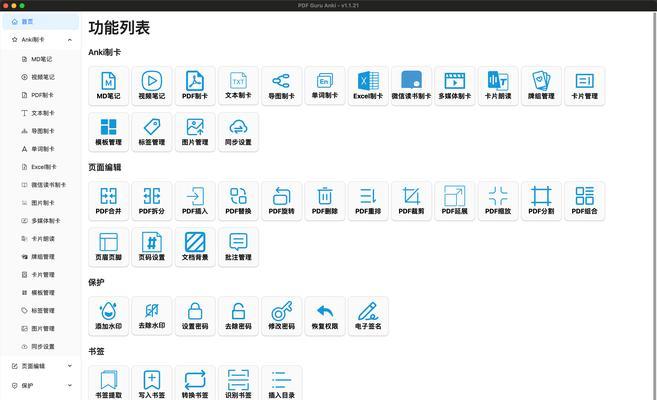Select 牌组管理 in the sidebar
Screen dimensions: 657x400
click(x=41, y=257)
